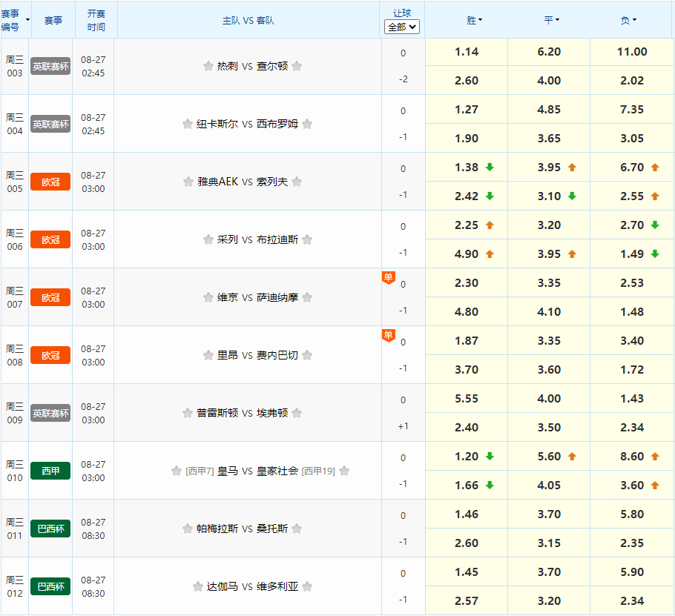Screen dimensions: 675x616
Task: Select draw odds 4.85 for 纽卡斯尔 match
Action: (x=549, y=110)
